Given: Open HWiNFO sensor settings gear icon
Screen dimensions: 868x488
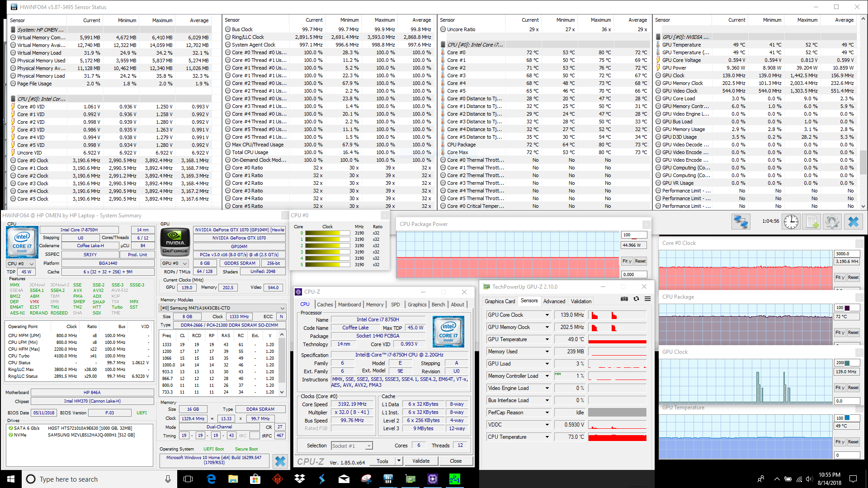Looking at the screenshot, I should click(x=832, y=222).
